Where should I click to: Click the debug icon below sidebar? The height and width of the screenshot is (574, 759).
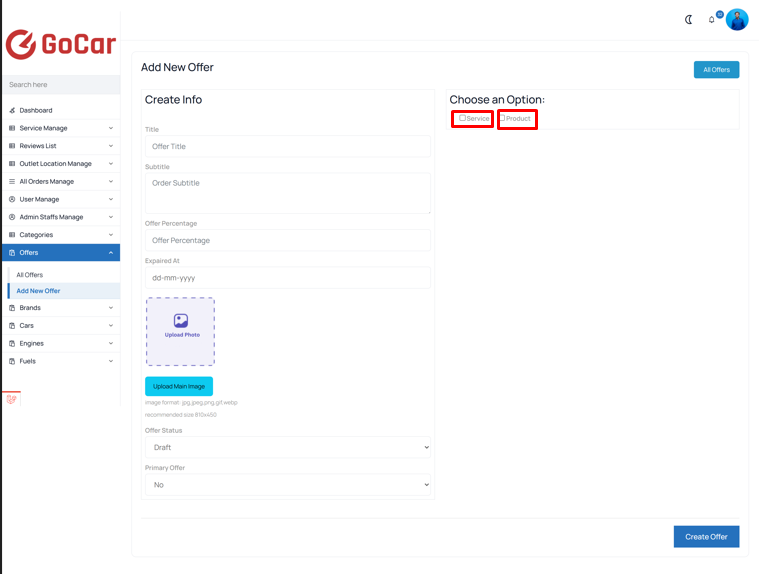pos(12,399)
